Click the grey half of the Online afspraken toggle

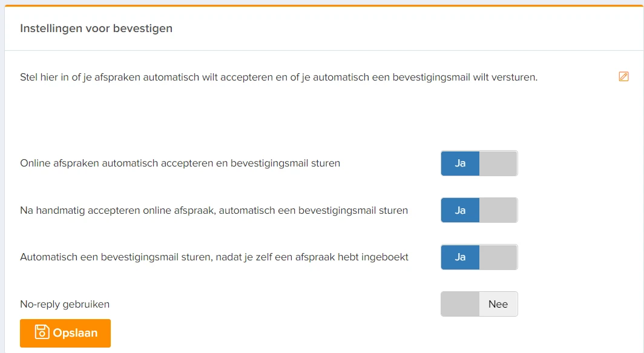(498, 163)
